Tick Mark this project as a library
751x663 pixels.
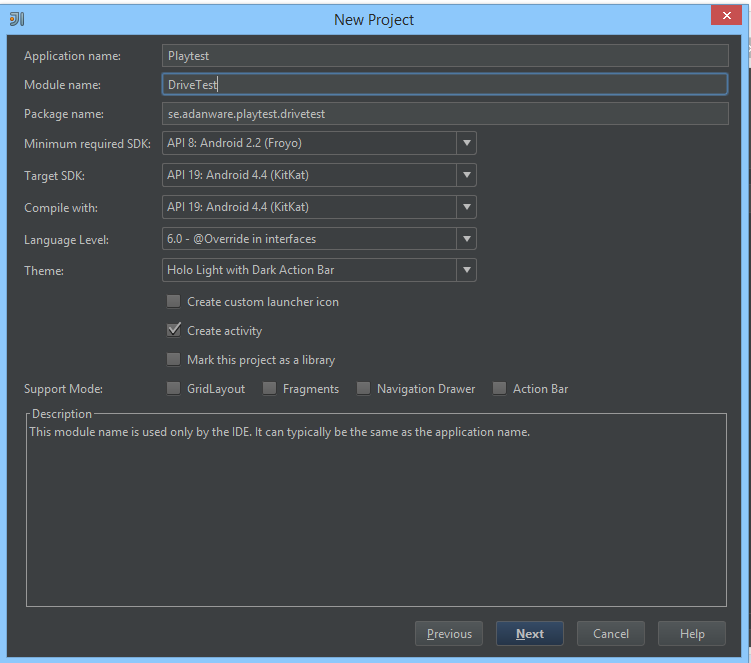pos(174,360)
